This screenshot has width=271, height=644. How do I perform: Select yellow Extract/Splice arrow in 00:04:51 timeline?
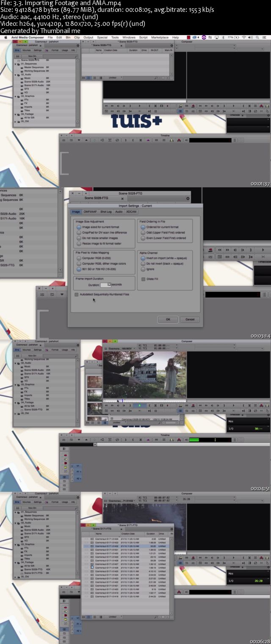pyautogui.click(x=65, y=459)
